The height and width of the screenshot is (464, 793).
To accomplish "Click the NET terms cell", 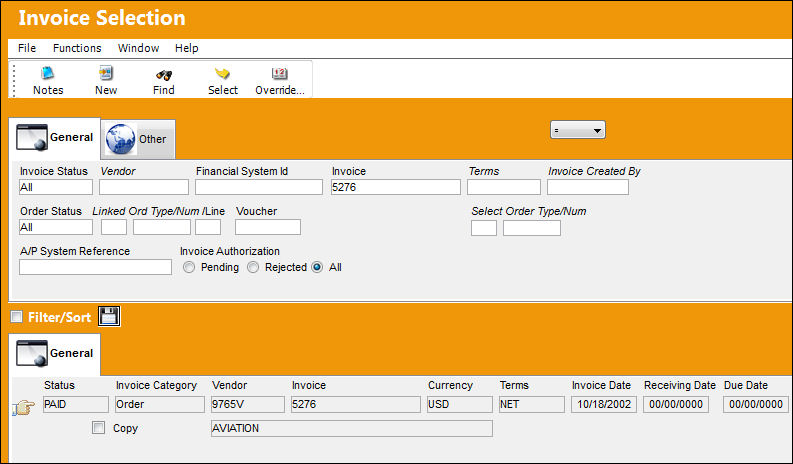I will pyautogui.click(x=532, y=404).
